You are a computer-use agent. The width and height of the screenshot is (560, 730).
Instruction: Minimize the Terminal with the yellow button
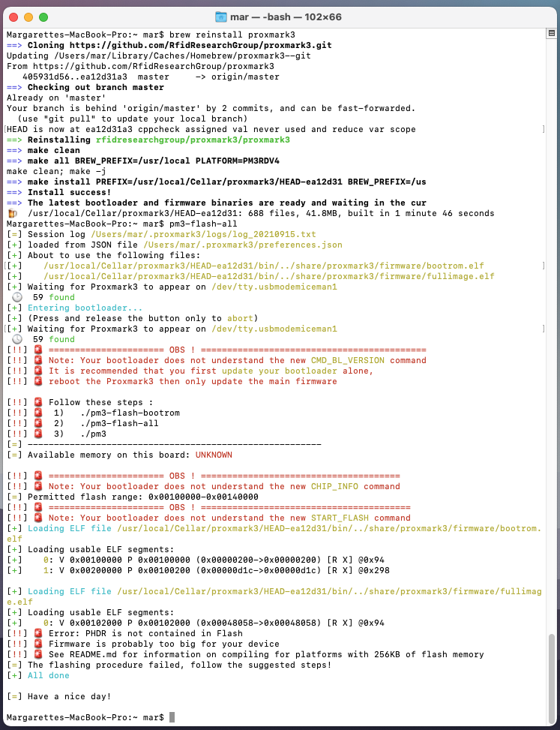tap(28, 17)
